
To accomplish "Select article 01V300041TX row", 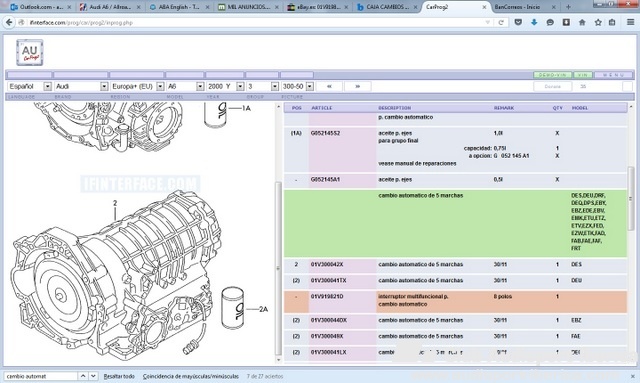I will click(x=455, y=281).
